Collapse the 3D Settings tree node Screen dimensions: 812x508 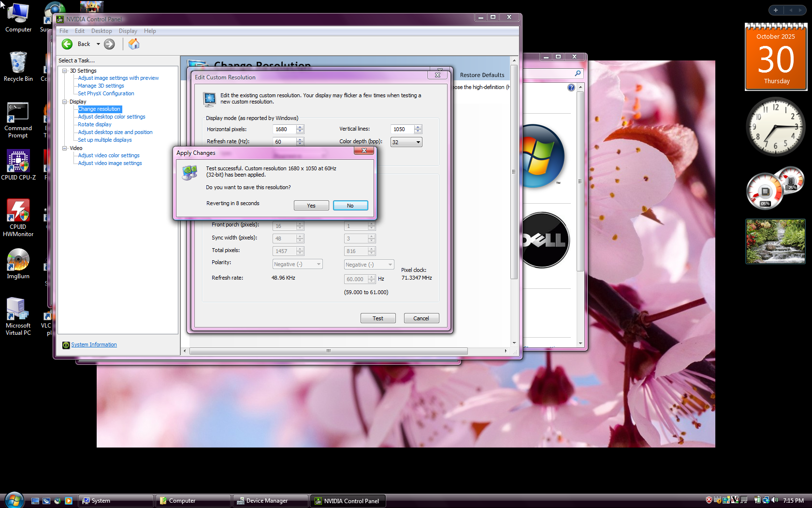tap(64, 71)
